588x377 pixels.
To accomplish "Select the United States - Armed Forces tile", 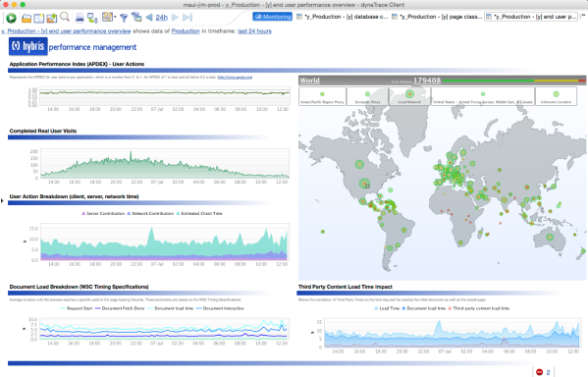I will [483, 96].
